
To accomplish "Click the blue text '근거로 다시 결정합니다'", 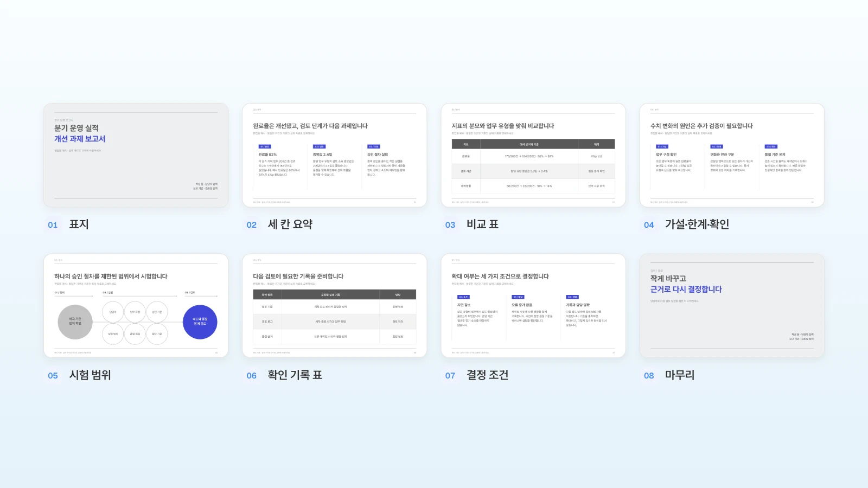I will click(x=686, y=290).
